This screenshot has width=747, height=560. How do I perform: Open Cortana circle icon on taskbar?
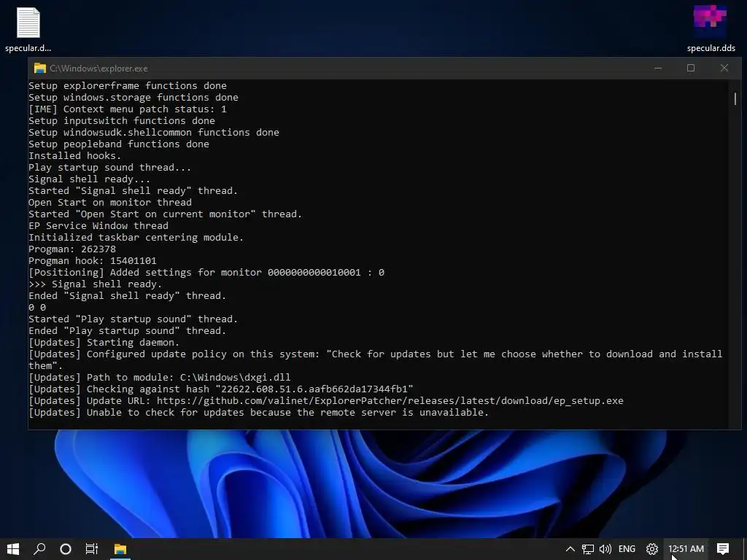[x=66, y=549]
